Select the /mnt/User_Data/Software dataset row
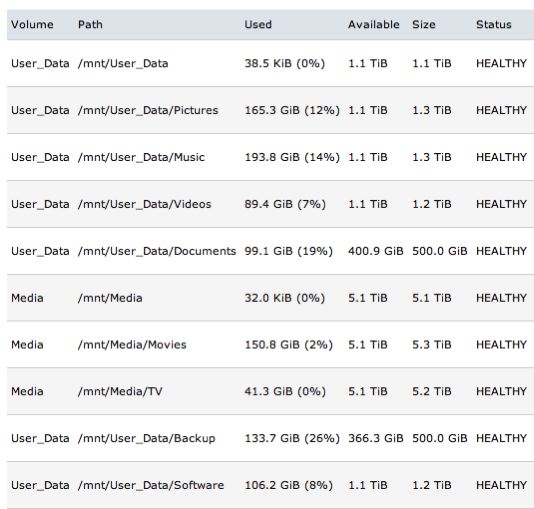The height and width of the screenshot is (509, 534). (x=270, y=485)
